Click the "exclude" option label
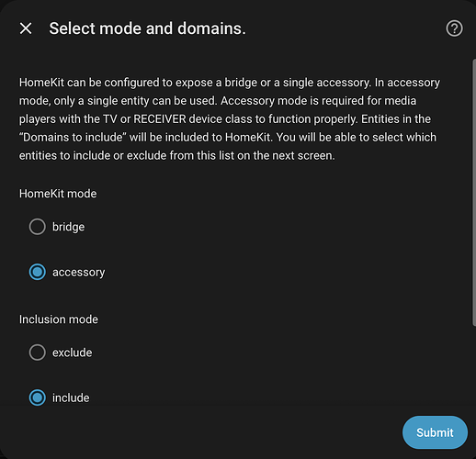476x459 pixels. (x=72, y=353)
